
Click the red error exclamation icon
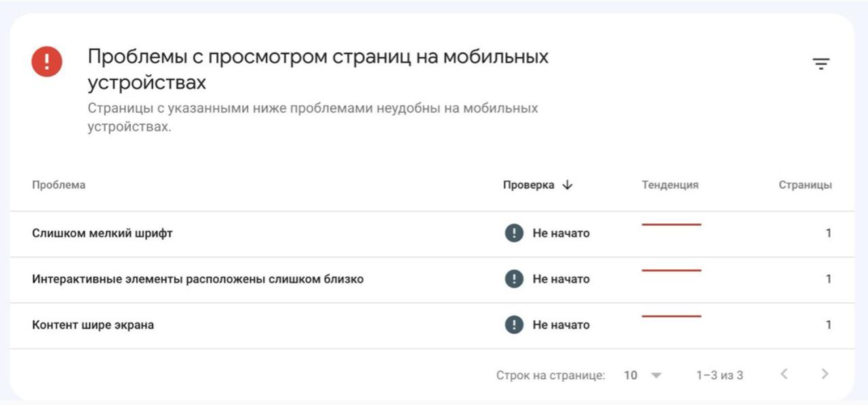(47, 62)
